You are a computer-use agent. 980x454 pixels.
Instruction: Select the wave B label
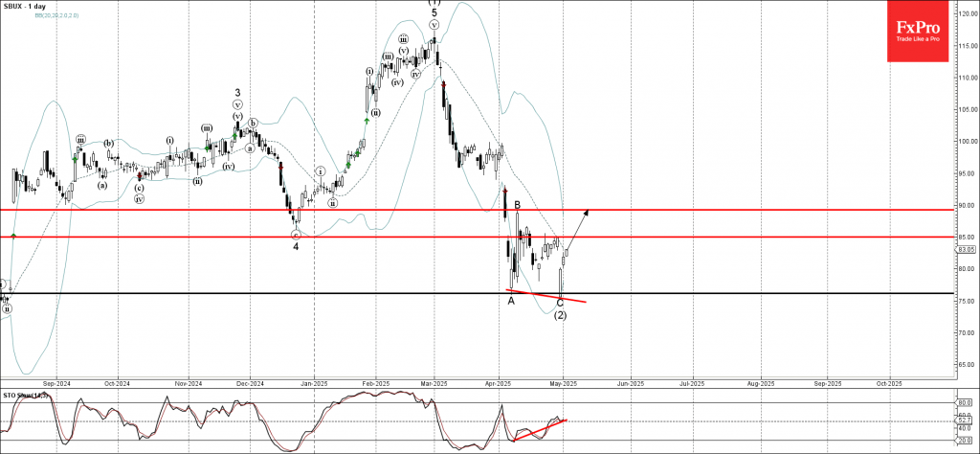[x=517, y=205]
